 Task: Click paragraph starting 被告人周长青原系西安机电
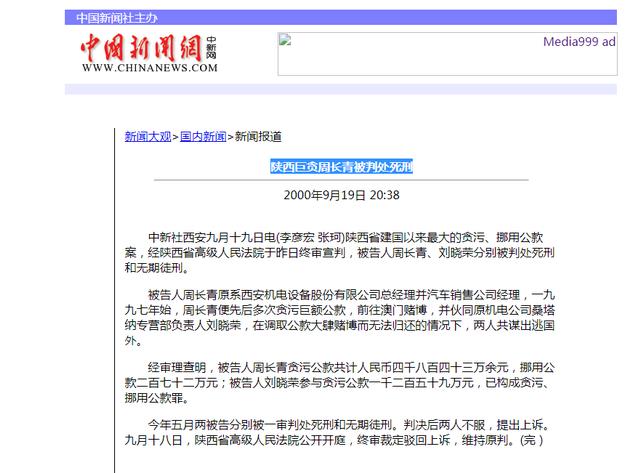tap(340, 318)
